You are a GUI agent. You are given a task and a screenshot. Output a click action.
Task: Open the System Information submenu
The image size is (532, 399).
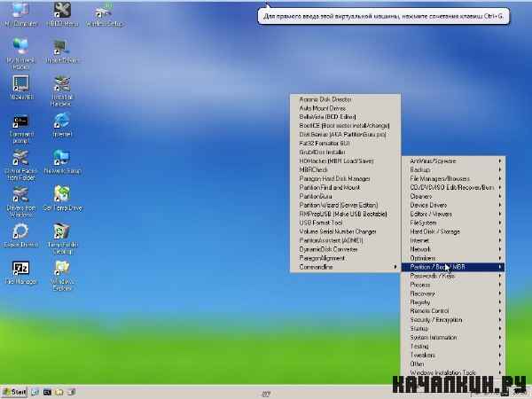453,337
